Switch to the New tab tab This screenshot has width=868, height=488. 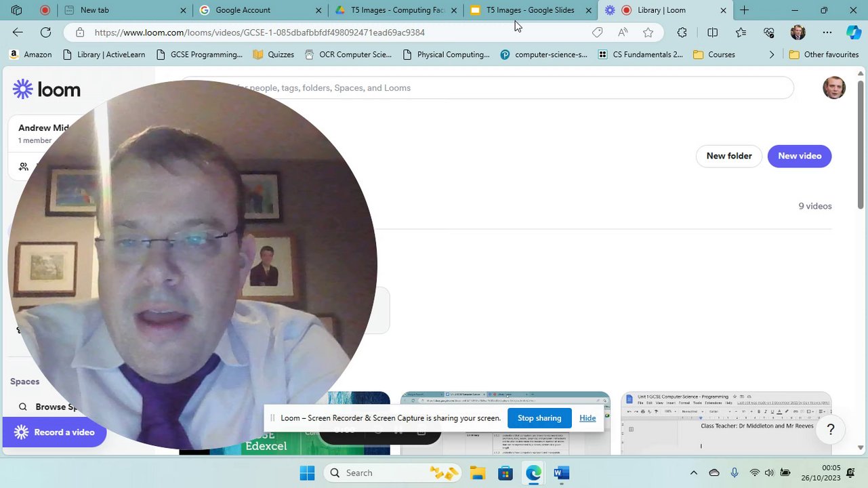tap(125, 10)
